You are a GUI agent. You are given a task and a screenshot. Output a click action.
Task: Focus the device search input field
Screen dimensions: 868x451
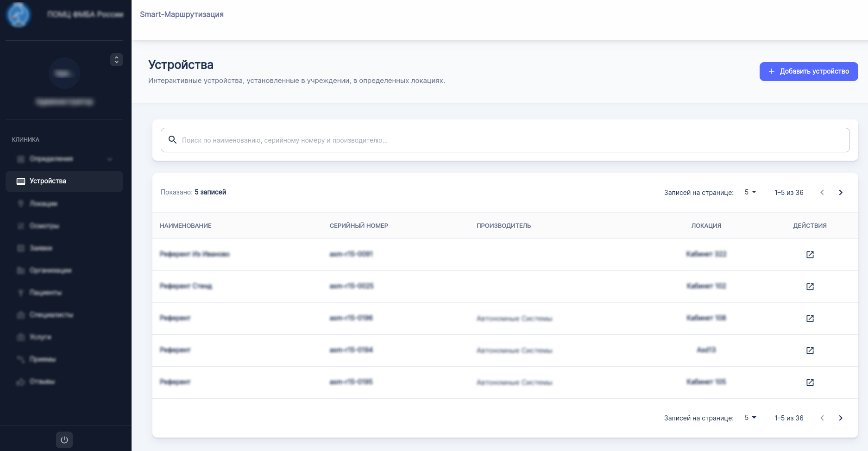point(509,140)
